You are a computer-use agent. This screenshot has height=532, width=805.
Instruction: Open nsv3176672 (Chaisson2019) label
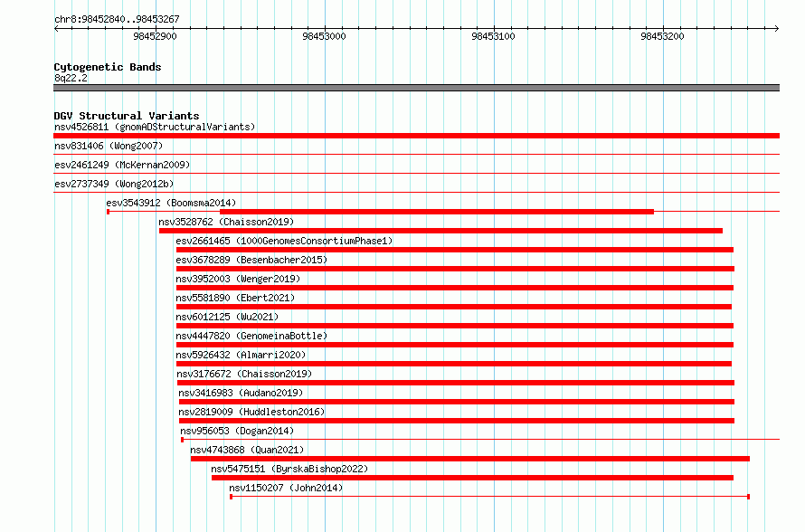(244, 374)
